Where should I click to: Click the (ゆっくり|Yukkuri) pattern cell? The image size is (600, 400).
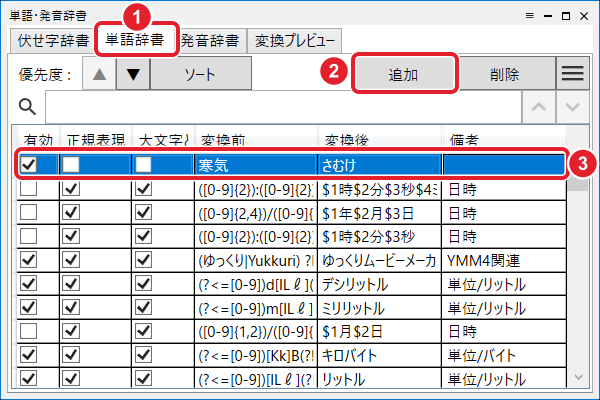click(x=256, y=260)
